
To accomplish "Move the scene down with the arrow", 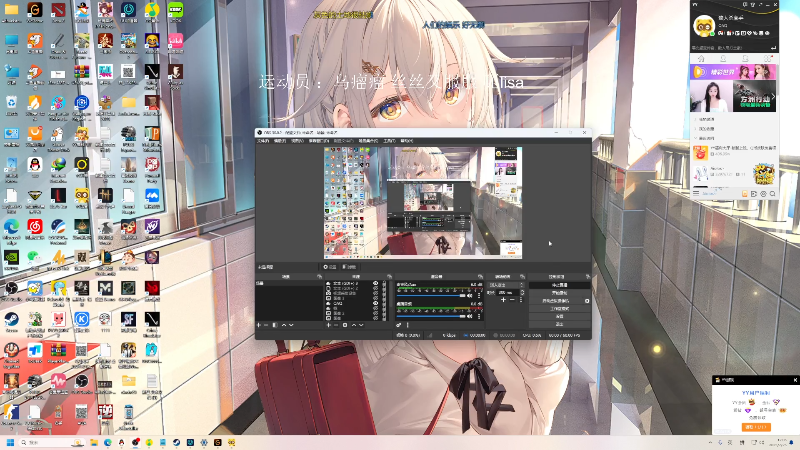I will point(291,325).
